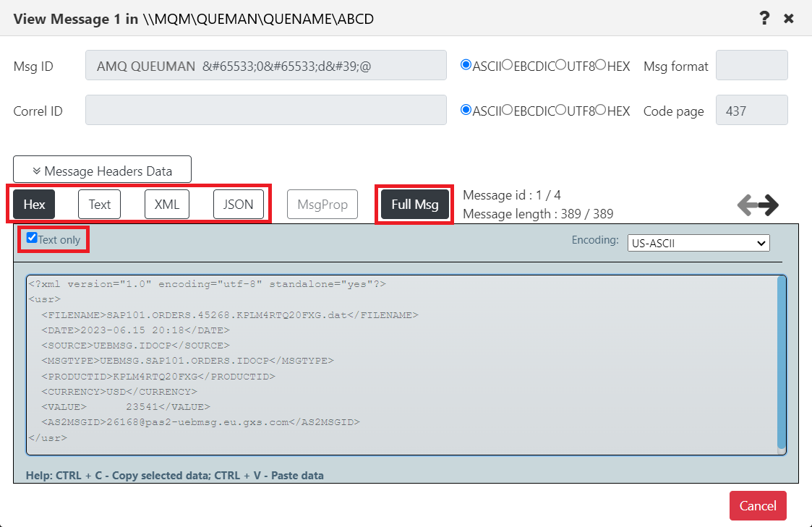Click the CTRL + C help text line
Screen dimensions: 812x527
174,475
